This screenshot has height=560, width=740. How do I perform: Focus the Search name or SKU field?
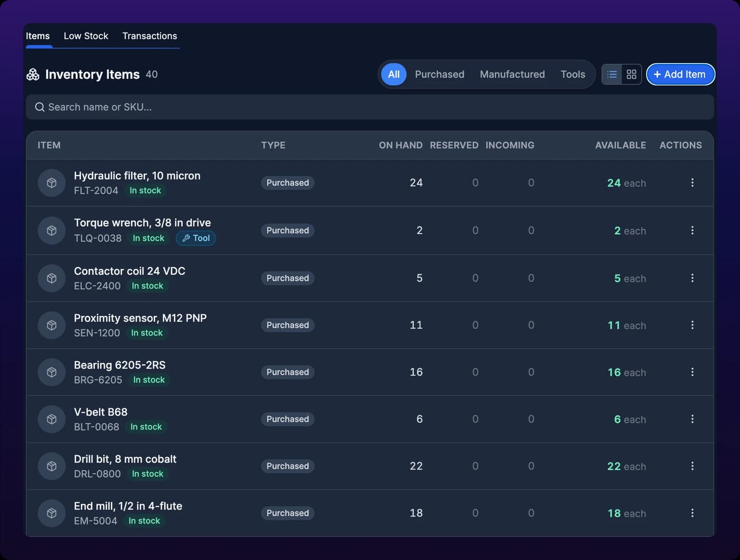coord(370,107)
